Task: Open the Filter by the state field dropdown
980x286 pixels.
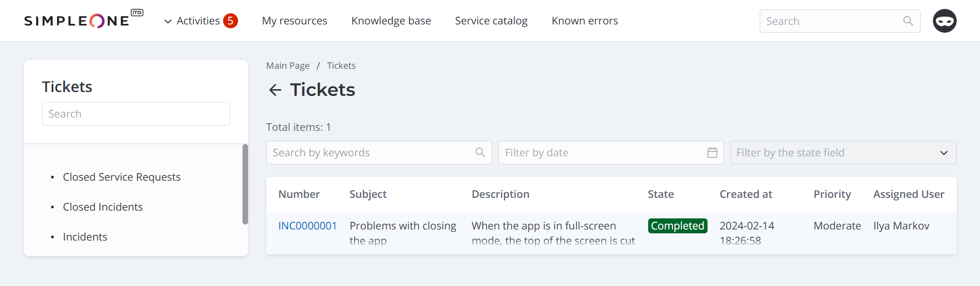Action: [x=843, y=152]
